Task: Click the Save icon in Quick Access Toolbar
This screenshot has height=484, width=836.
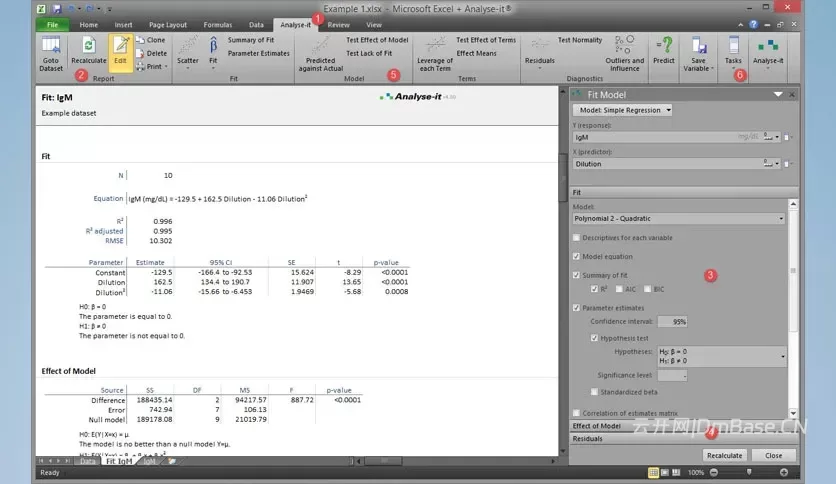Action: coord(57,9)
